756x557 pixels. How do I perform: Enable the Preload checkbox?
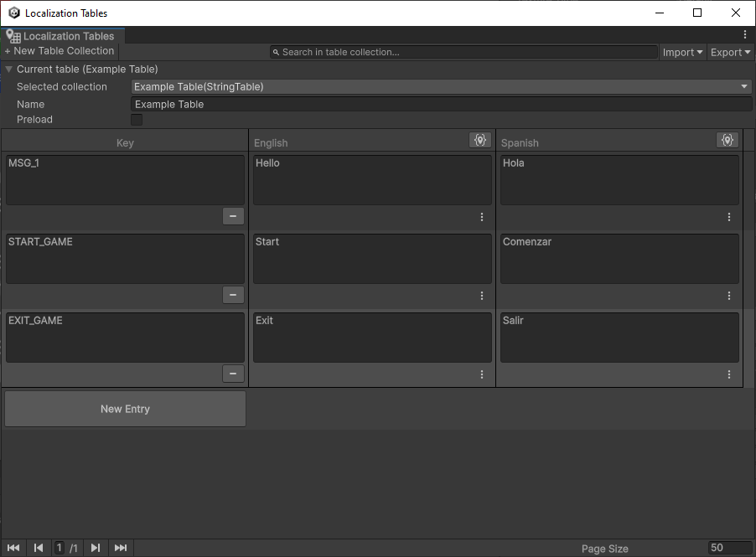tap(137, 120)
